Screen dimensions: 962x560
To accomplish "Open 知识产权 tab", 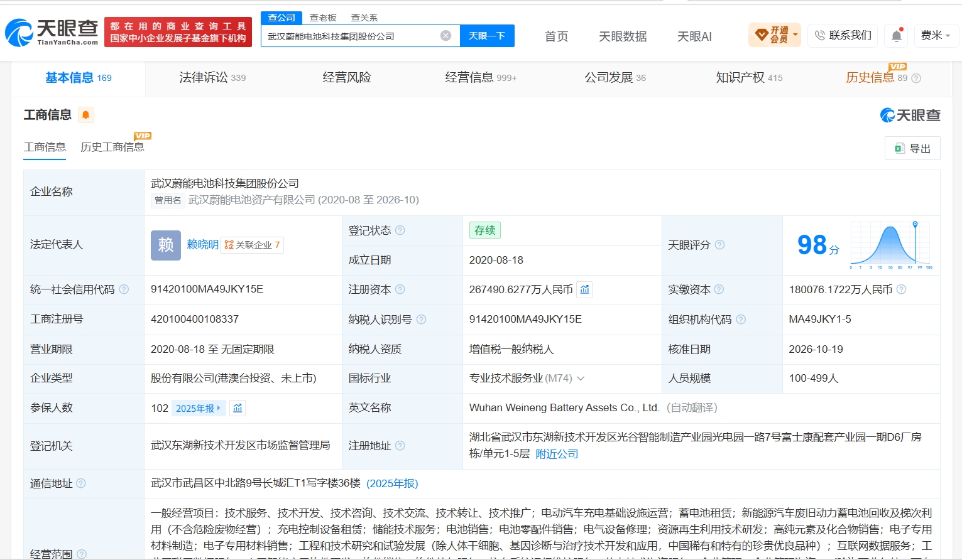I will 749,77.
